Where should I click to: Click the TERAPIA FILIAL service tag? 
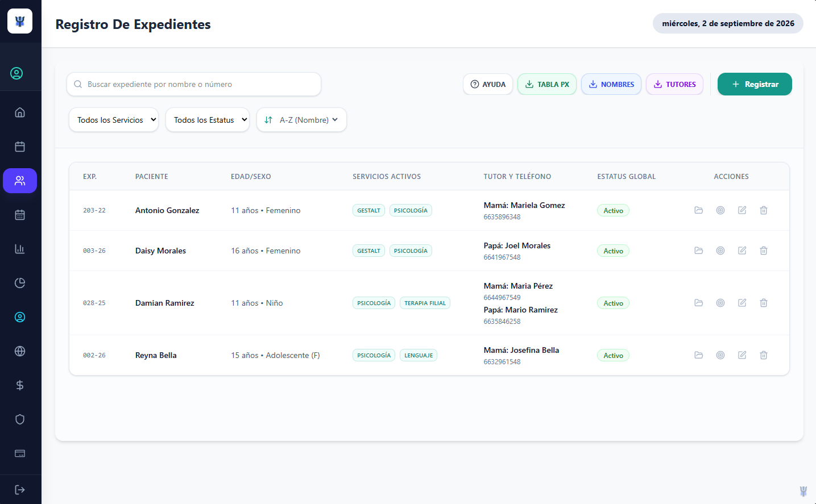[x=425, y=303]
